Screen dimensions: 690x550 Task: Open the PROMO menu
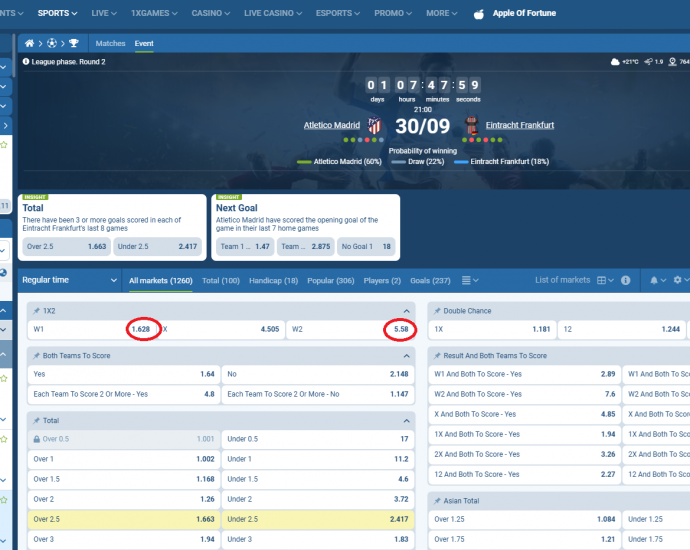pos(393,13)
